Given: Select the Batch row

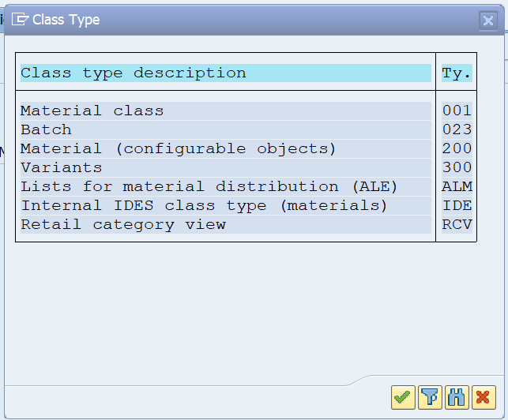Looking at the screenshot, I should [x=226, y=129].
